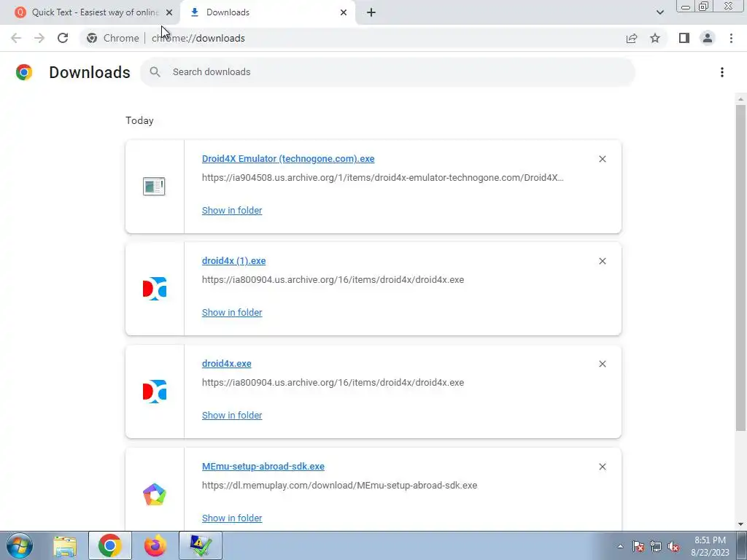Image resolution: width=747 pixels, height=560 pixels.
Task: Click the Droid4X Emulator file icon
Action: pyautogui.click(x=154, y=186)
